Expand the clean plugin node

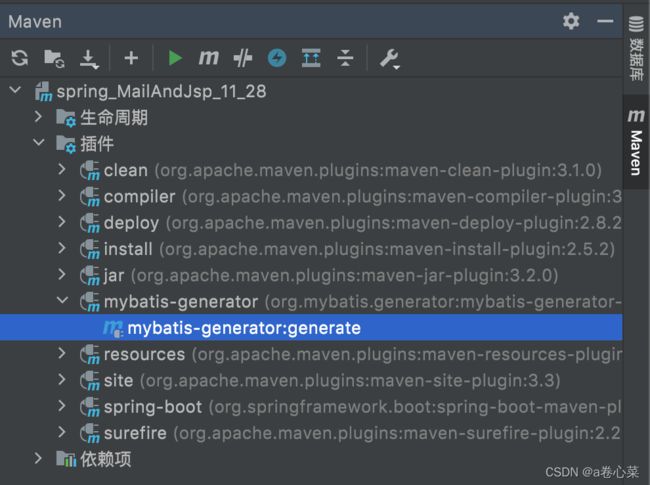pos(62,169)
